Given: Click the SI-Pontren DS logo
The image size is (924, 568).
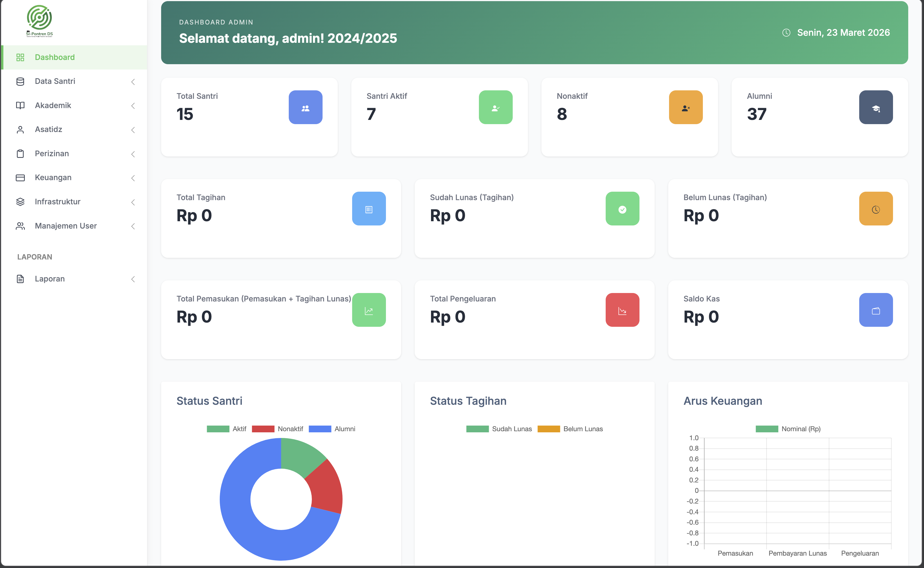Looking at the screenshot, I should tap(39, 21).
